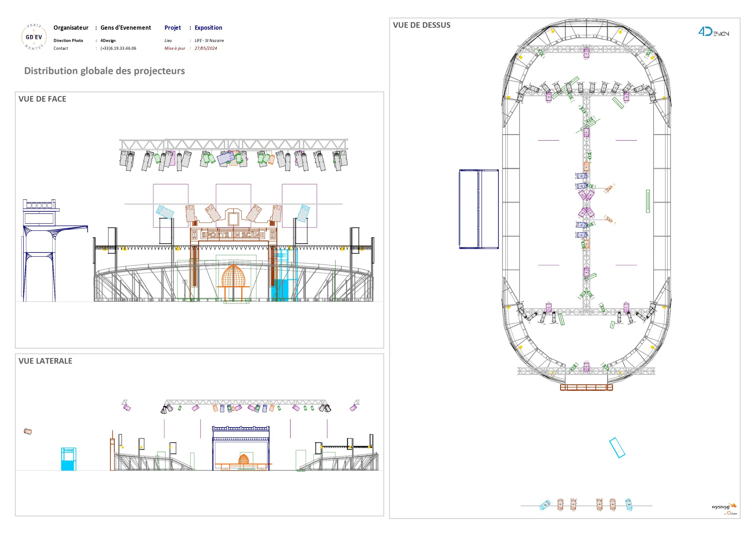Select fixture 91 on the bottom pipe
The width and height of the screenshot is (756, 534).
pyautogui.click(x=561, y=505)
